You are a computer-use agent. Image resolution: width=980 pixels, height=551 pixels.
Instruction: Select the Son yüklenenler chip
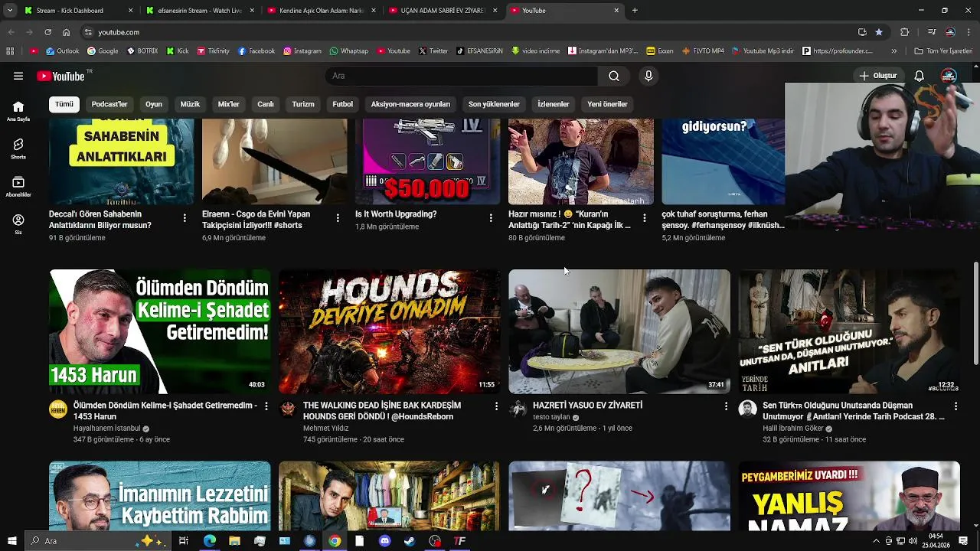[x=494, y=104]
